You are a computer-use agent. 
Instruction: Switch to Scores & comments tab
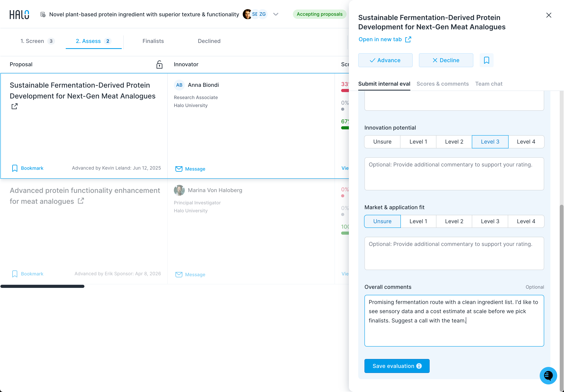[442, 84]
